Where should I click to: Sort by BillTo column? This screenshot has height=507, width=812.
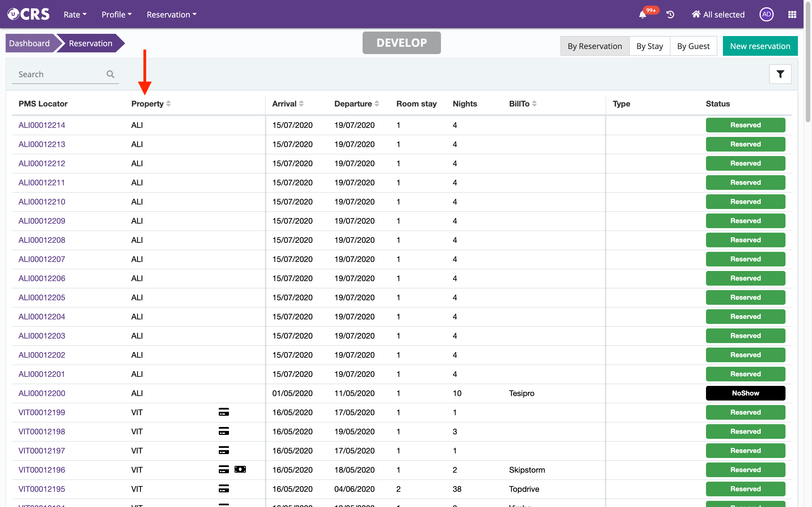click(535, 104)
